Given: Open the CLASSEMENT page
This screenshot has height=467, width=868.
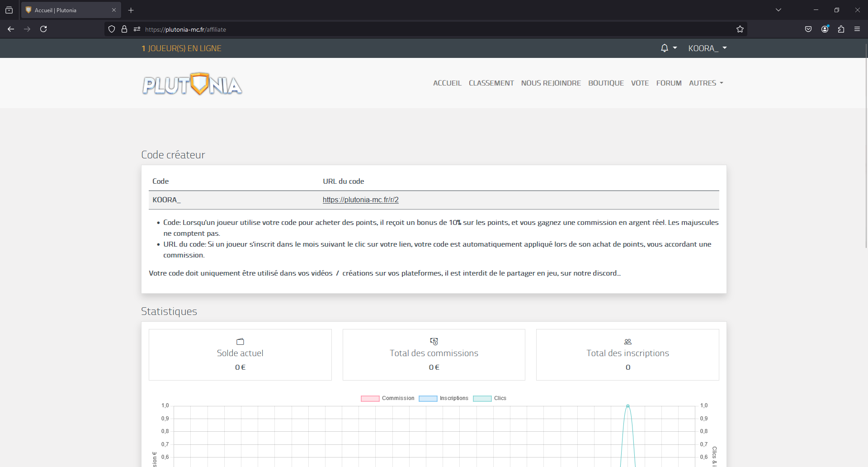Looking at the screenshot, I should (x=491, y=83).
